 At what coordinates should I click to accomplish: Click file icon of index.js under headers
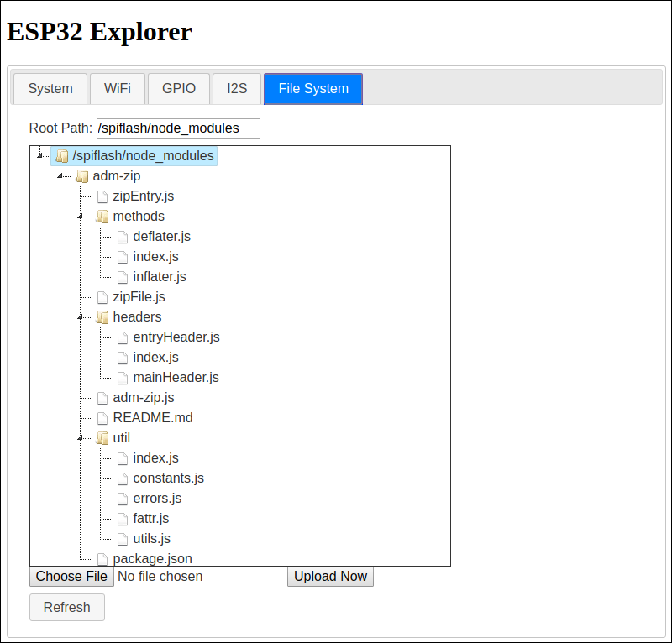coord(123,358)
